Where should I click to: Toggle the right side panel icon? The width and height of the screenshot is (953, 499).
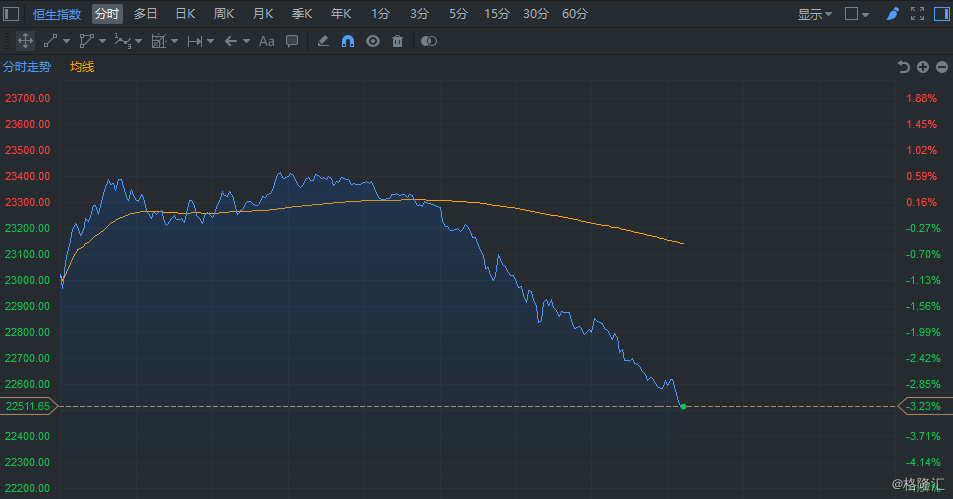(x=941, y=13)
